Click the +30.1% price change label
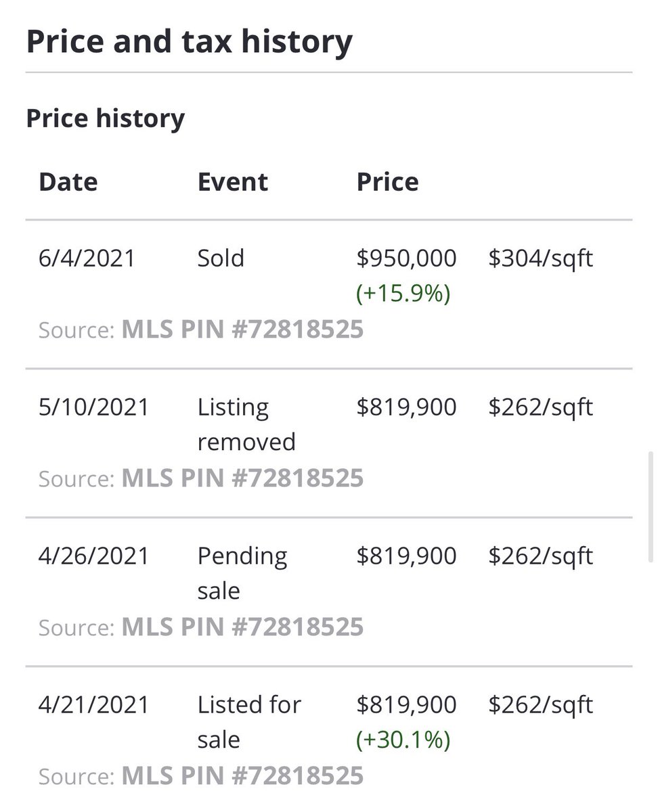The width and height of the screenshot is (658, 812). pyautogui.click(x=403, y=740)
